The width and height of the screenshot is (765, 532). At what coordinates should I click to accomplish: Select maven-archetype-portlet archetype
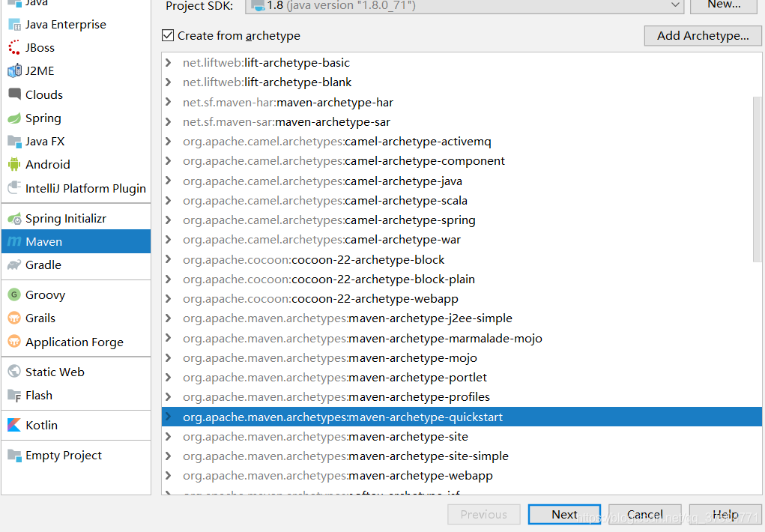462,378
